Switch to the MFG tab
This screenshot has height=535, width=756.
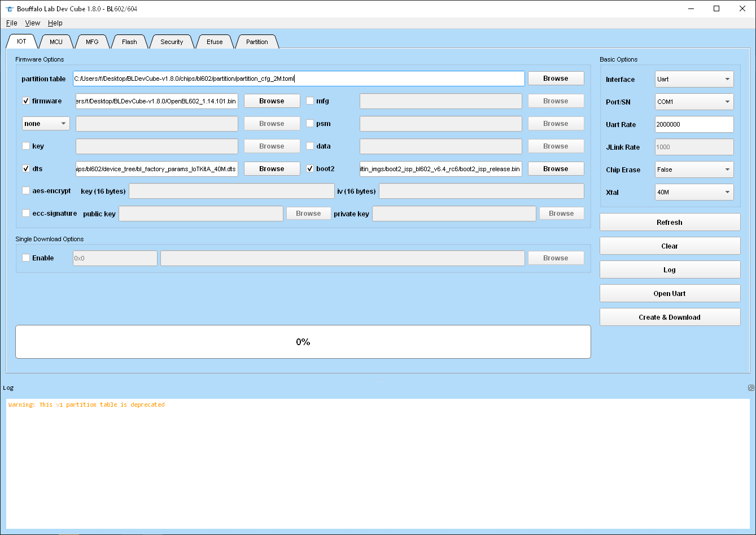click(x=92, y=42)
